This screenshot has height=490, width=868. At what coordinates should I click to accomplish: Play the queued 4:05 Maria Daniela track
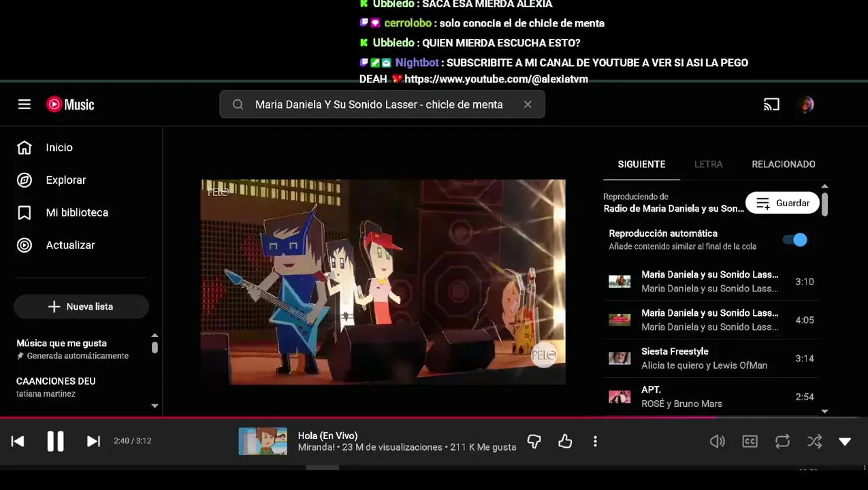(711, 320)
